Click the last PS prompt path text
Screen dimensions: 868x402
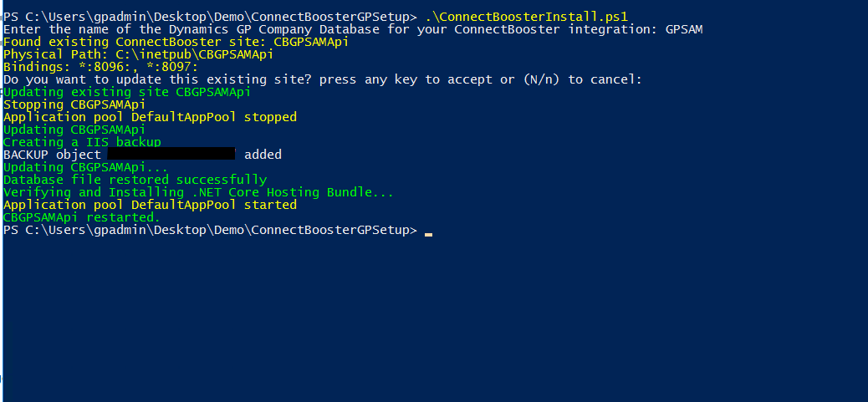pos(209,230)
